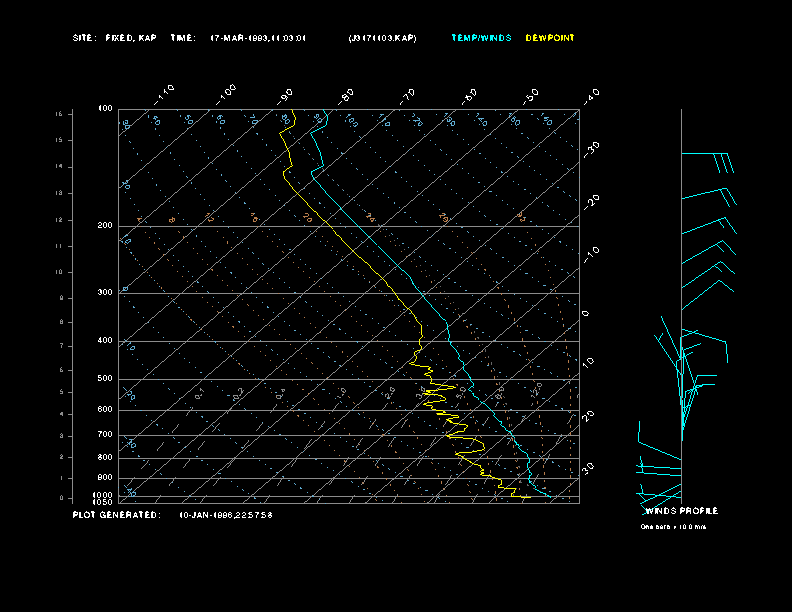This screenshot has height=612, width=792.
Task: Click the 1050 pressure level label
Action: [x=103, y=502]
